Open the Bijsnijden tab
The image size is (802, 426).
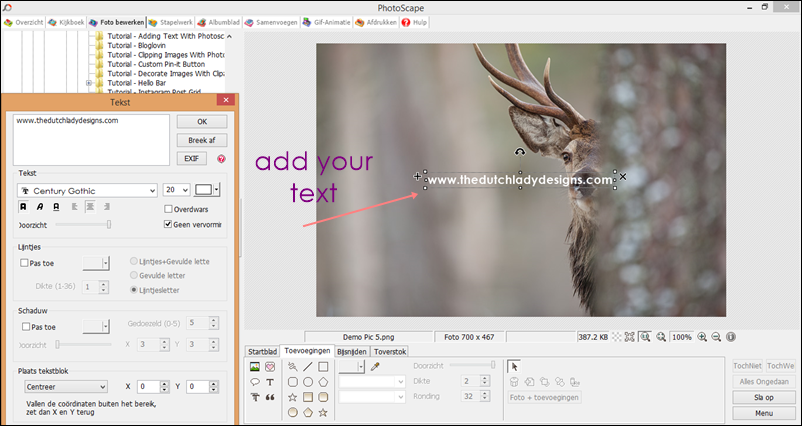pos(352,352)
